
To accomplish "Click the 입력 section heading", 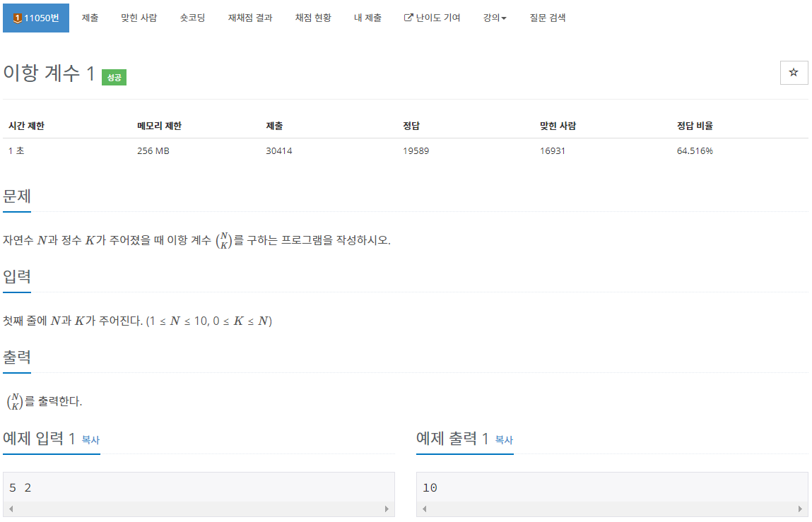I will point(17,276).
